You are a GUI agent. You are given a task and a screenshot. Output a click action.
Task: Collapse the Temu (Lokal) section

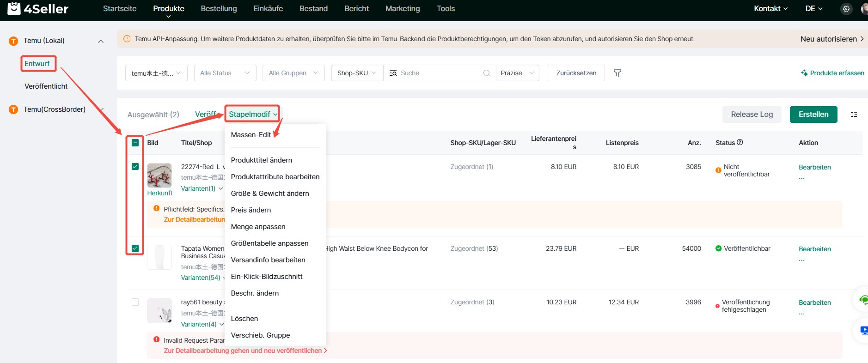click(100, 41)
